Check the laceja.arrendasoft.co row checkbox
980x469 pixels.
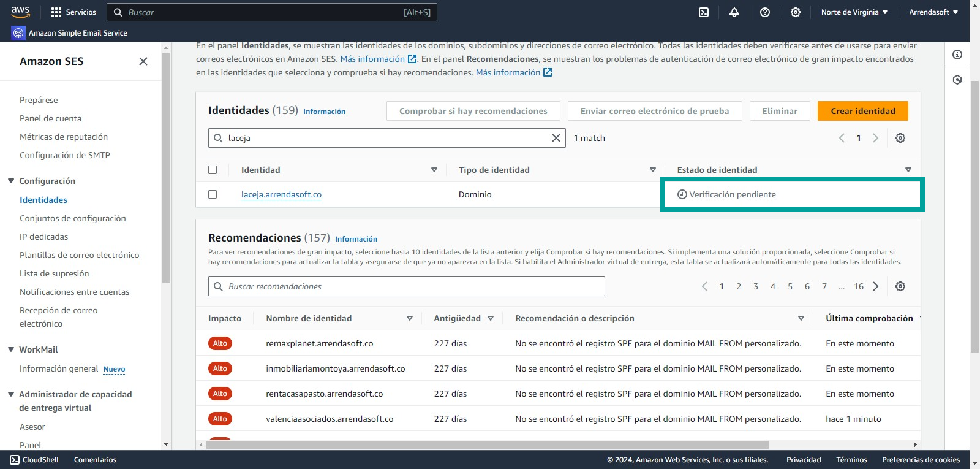(x=213, y=194)
